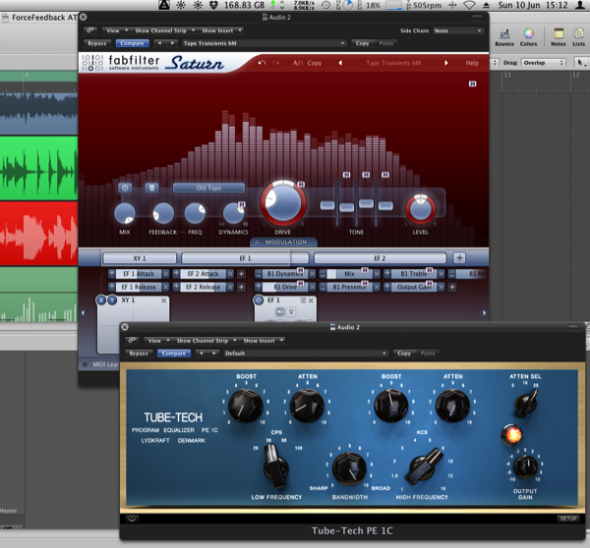Close the EF 1 envelope follower panel
The width and height of the screenshot is (590, 548).
(311, 300)
